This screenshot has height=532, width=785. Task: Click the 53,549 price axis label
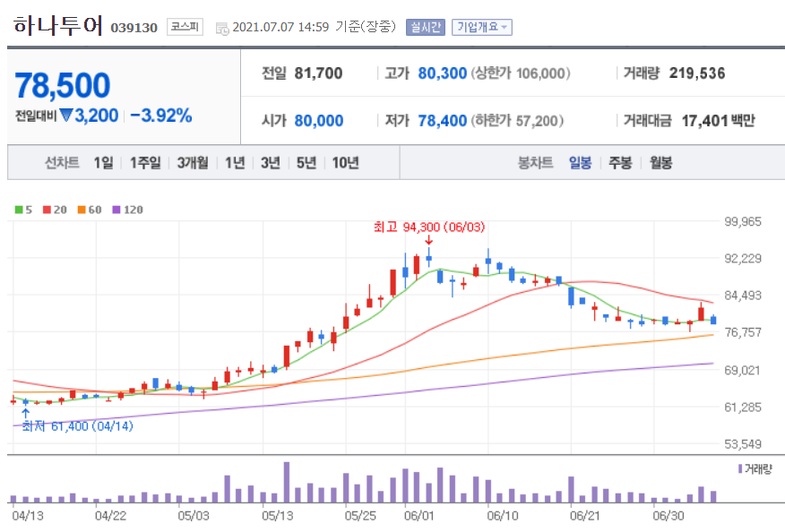(x=743, y=444)
